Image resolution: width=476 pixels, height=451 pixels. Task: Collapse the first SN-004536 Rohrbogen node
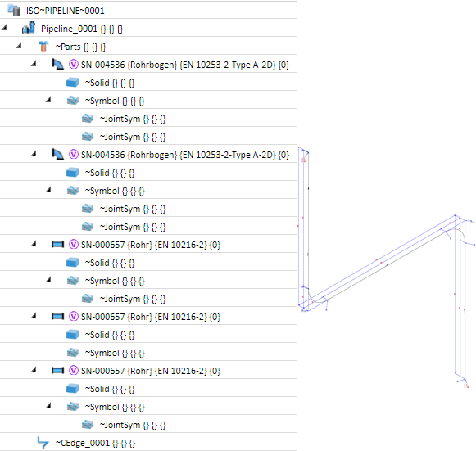point(34,64)
